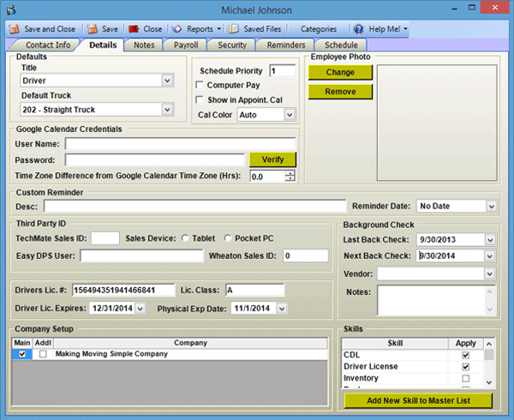The height and width of the screenshot is (420, 514).
Task: Open the Physical Exp Date dropdown
Action: point(282,309)
